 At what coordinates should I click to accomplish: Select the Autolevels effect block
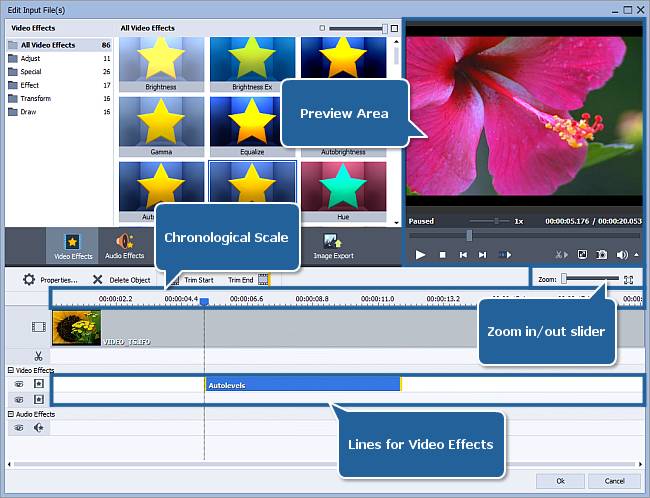[303, 385]
